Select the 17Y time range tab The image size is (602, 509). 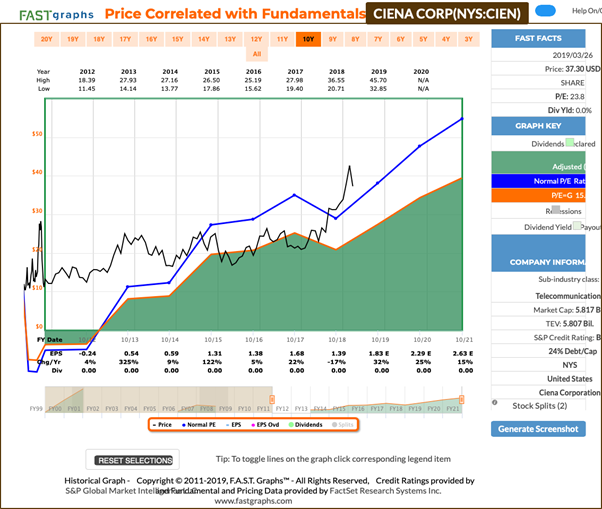125,39
